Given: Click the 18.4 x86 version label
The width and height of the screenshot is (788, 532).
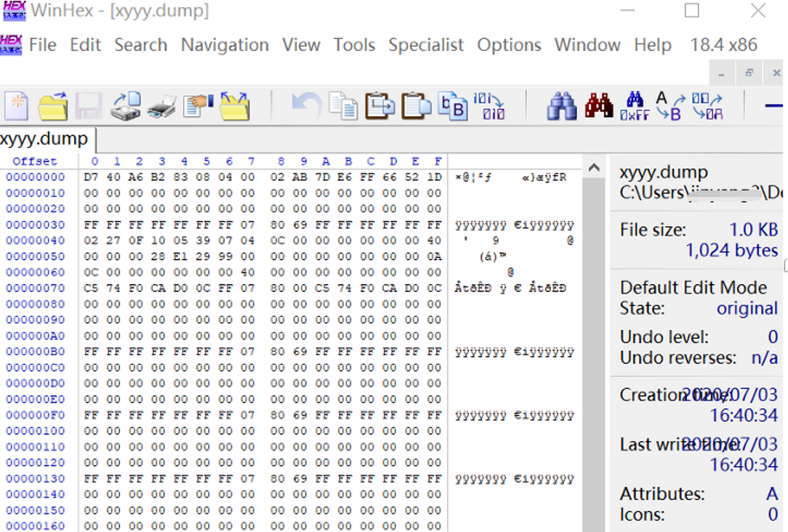Looking at the screenshot, I should (724, 45).
